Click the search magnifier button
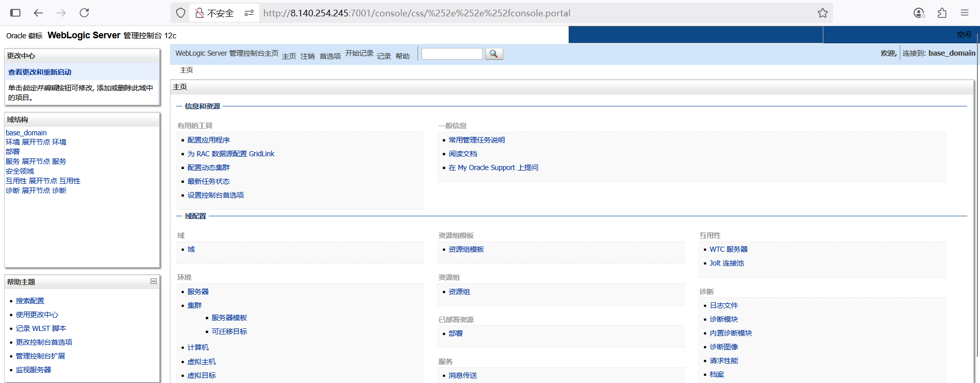980x383 pixels. 494,54
